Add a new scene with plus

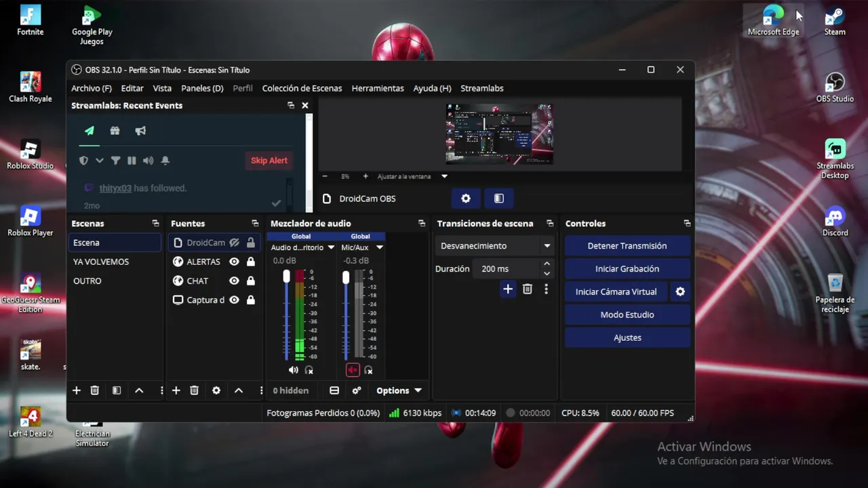77,390
